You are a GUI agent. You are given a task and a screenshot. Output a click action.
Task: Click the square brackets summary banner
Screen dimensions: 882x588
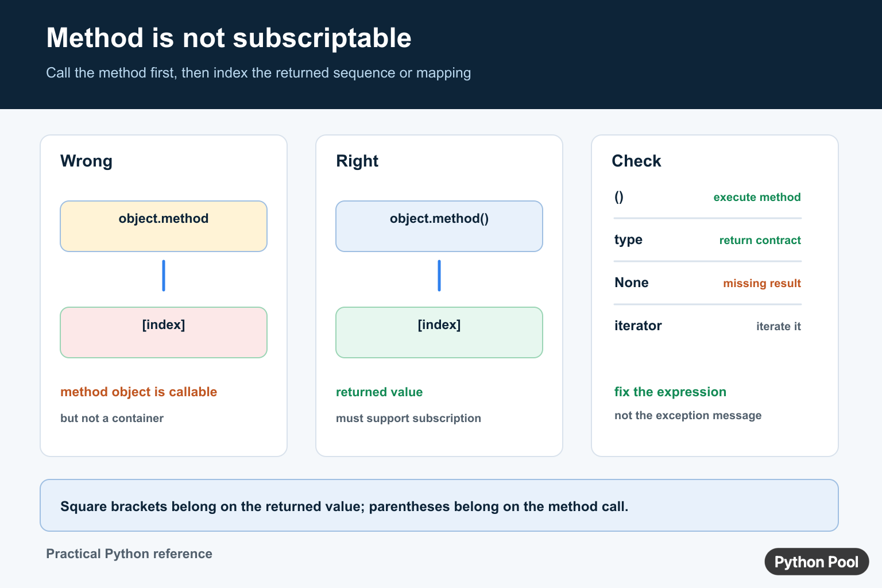[439, 505]
